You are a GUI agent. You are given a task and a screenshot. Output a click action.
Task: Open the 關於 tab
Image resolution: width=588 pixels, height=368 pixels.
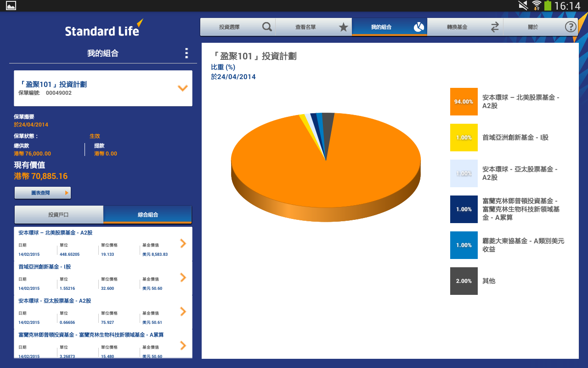(541, 27)
